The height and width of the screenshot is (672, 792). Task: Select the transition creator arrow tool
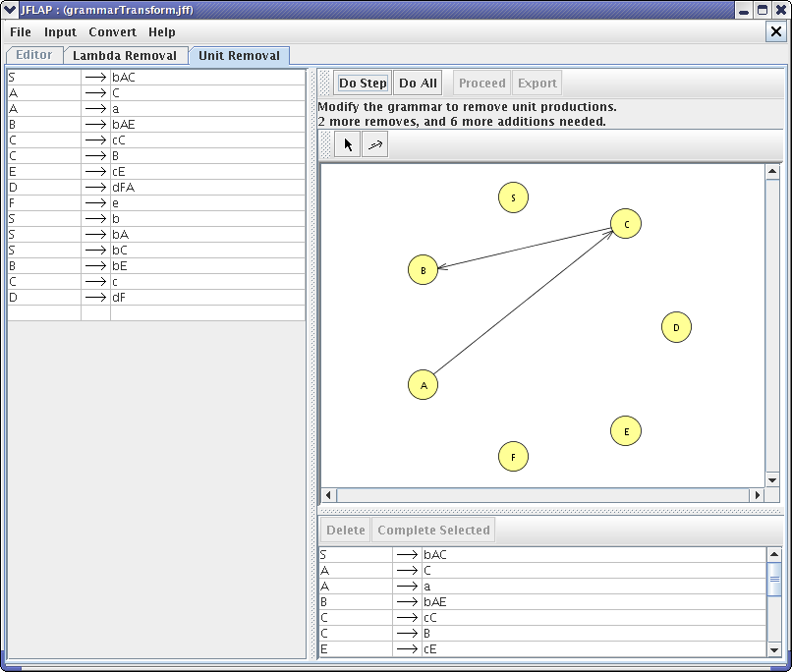pyautogui.click(x=374, y=144)
